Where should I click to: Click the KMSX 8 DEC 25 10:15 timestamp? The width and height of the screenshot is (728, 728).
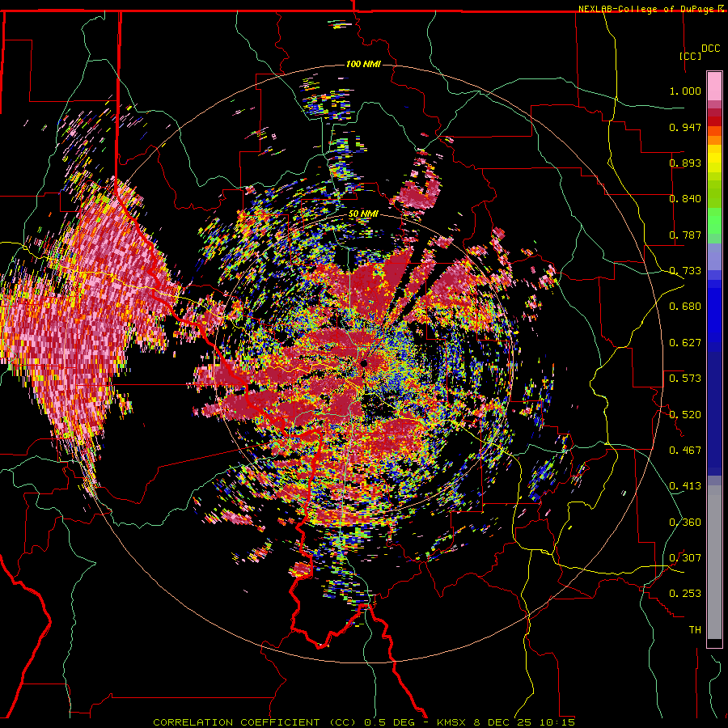tap(506, 722)
